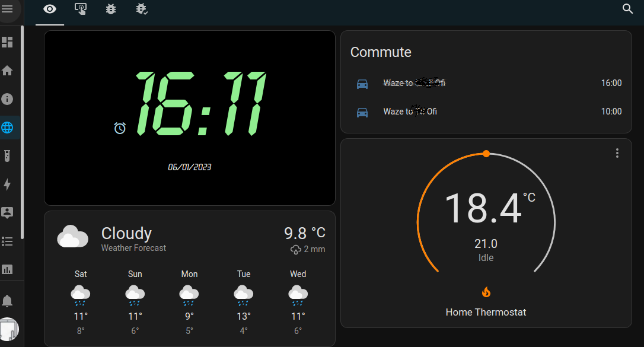Click the thermostat orange setpoint handle
The image size is (644, 347).
tap(486, 154)
